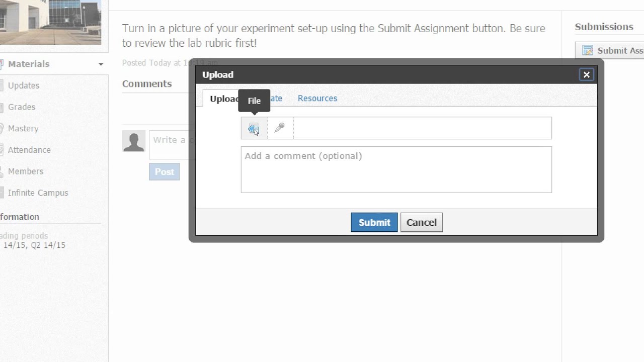
Task: Close the Upload dialog with X
Action: 586,75
